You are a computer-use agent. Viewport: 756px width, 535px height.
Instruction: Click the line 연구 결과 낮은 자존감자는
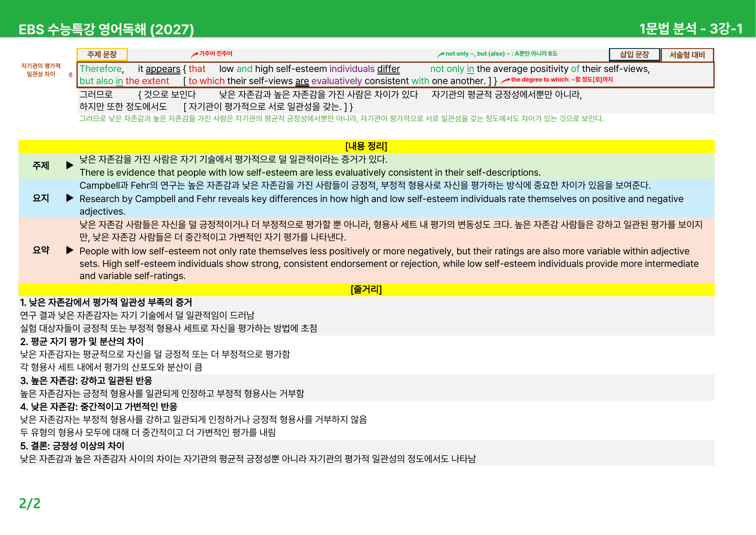point(137,315)
